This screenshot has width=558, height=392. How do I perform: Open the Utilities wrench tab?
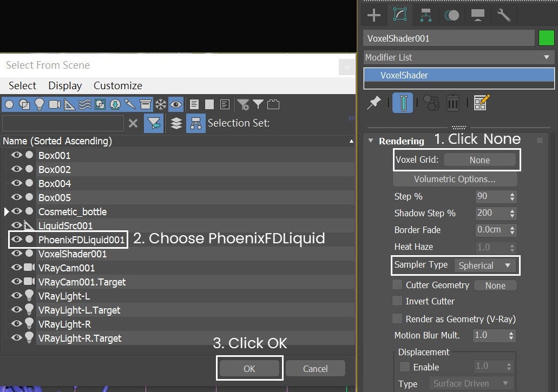(x=503, y=15)
